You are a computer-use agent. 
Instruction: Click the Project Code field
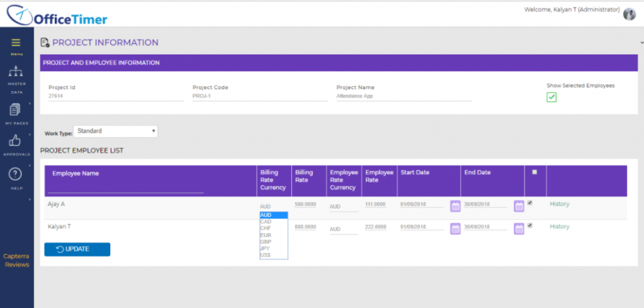click(260, 97)
